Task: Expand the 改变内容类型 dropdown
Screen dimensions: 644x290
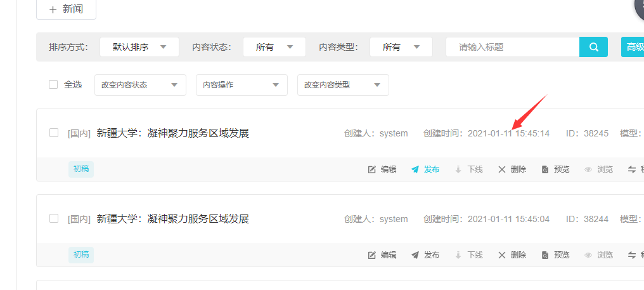Action: (x=344, y=85)
